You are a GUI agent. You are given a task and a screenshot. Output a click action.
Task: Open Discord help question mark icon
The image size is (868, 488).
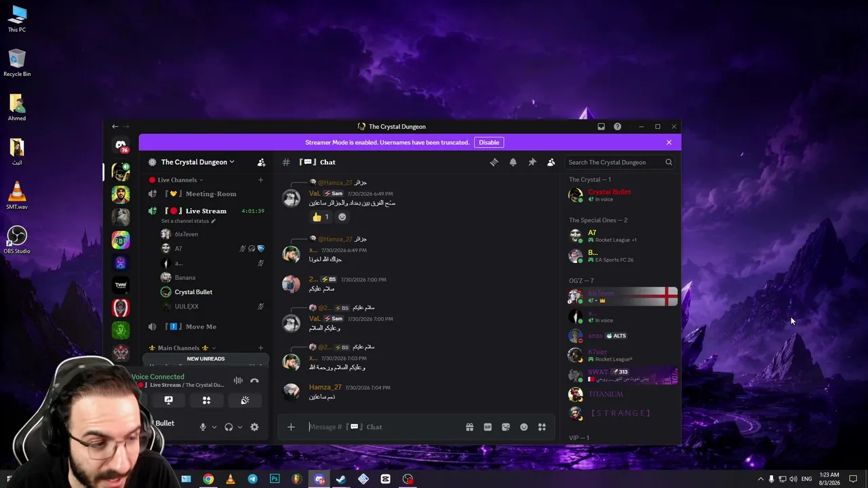pos(617,127)
